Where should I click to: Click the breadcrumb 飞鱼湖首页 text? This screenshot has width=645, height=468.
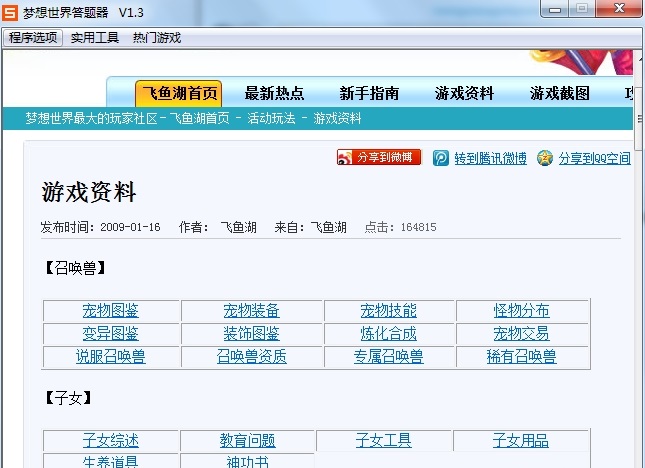click(x=200, y=118)
